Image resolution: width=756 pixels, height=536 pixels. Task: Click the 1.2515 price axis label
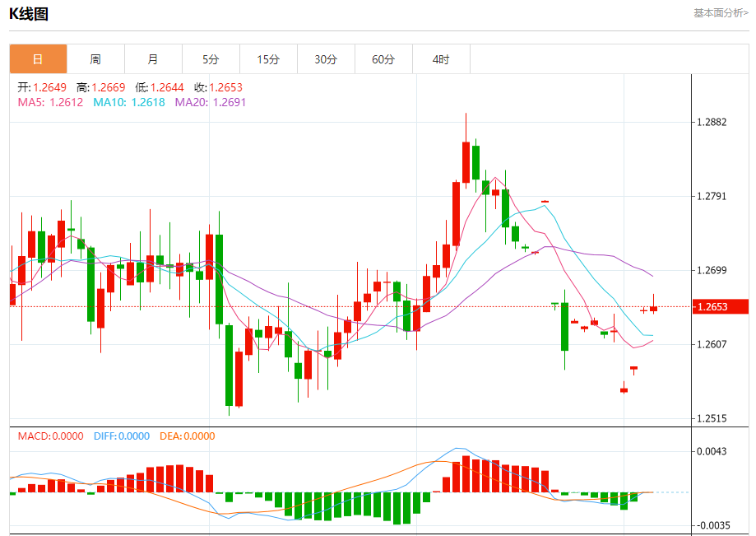click(x=712, y=418)
